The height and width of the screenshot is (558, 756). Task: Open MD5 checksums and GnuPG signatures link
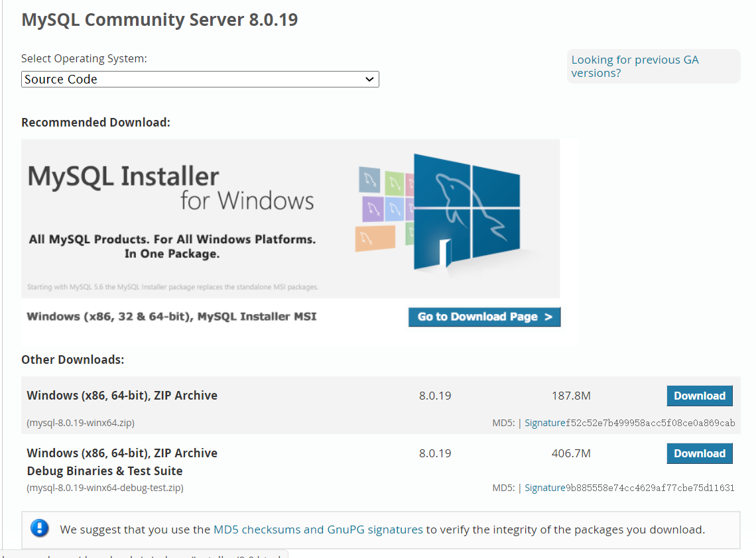pyautogui.click(x=318, y=530)
